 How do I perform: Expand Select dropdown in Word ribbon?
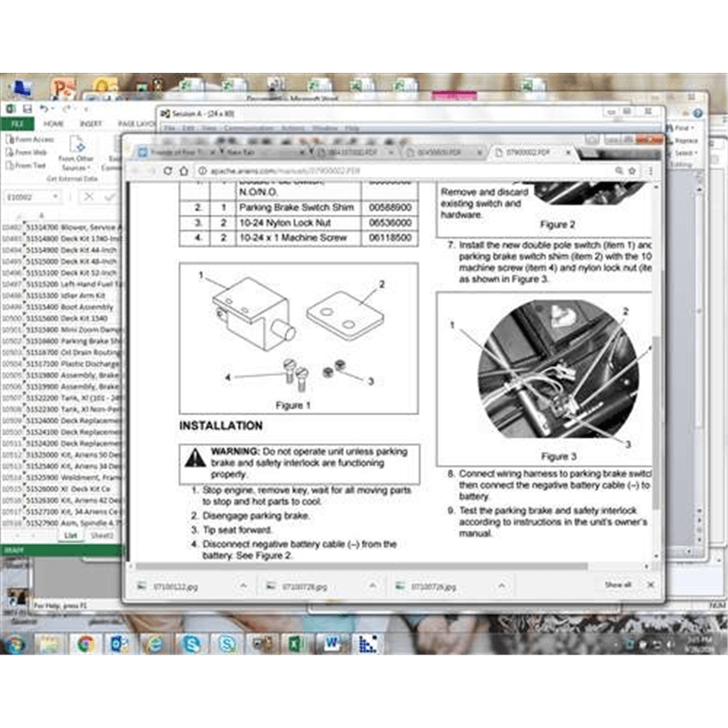(x=696, y=153)
